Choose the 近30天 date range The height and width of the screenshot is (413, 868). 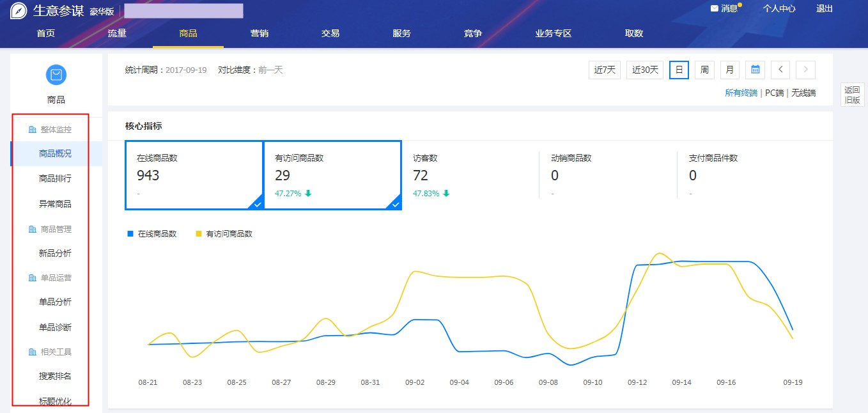tap(645, 70)
